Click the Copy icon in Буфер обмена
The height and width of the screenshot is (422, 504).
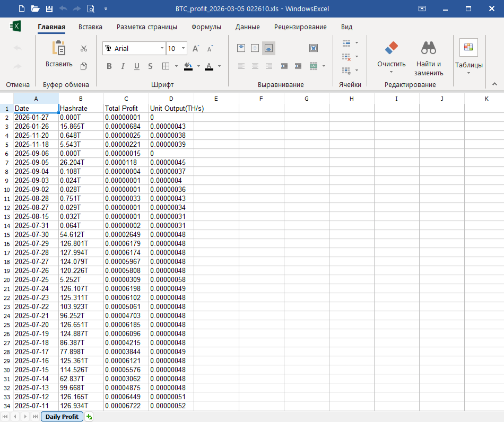click(x=84, y=66)
